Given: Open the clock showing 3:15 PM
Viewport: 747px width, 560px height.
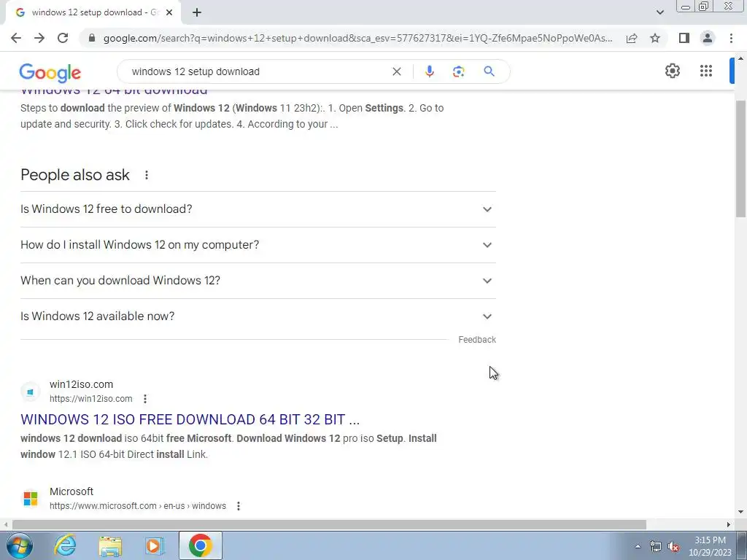Looking at the screenshot, I should click(710, 546).
